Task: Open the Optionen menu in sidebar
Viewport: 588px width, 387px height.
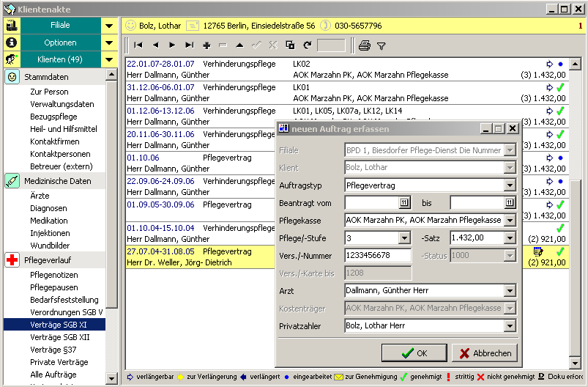Action: [x=60, y=43]
